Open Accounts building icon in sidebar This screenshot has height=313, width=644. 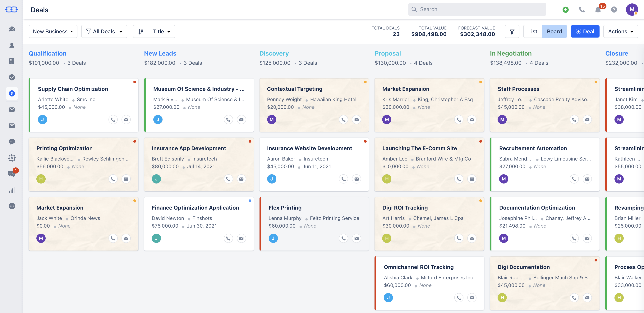click(12, 61)
